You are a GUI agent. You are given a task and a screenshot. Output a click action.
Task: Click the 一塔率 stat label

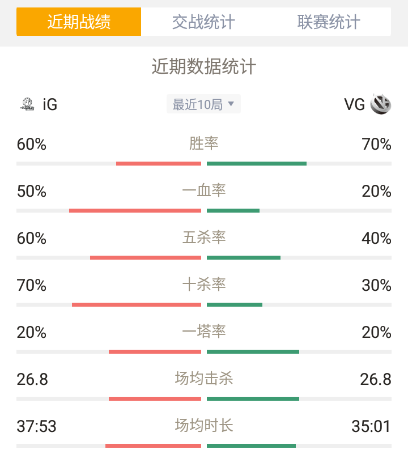[204, 332]
